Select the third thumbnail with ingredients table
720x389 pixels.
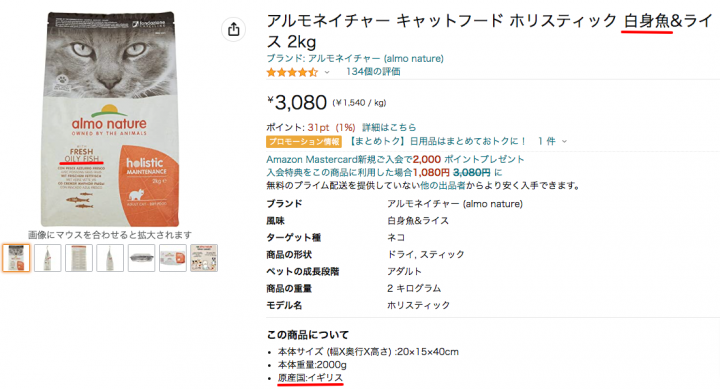point(79,258)
